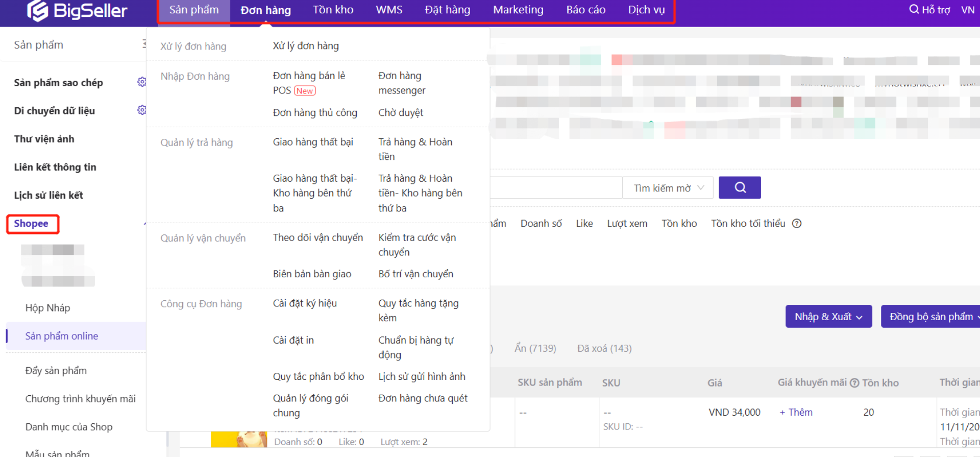This screenshot has width=980, height=457.
Task: Open Chương trình khuyến mãi in sidebar
Action: [x=81, y=399]
